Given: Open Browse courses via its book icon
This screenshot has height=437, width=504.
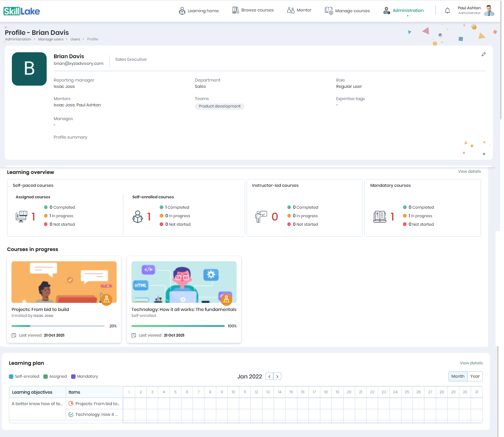Looking at the screenshot, I should [x=236, y=10].
